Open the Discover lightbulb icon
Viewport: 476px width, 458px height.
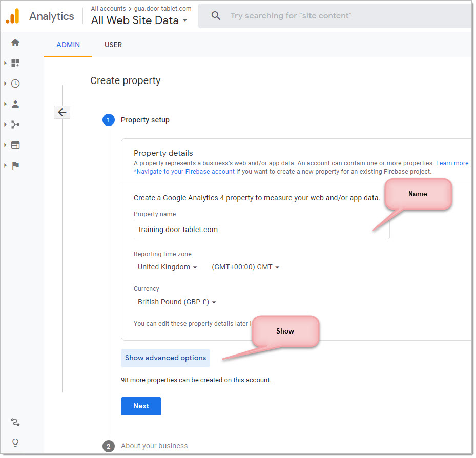(x=15, y=444)
